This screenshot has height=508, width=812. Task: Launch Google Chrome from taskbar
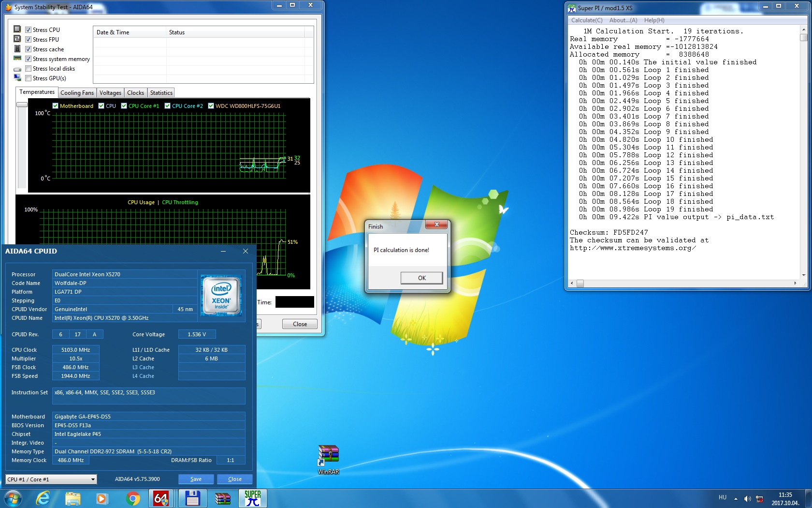[x=132, y=498]
